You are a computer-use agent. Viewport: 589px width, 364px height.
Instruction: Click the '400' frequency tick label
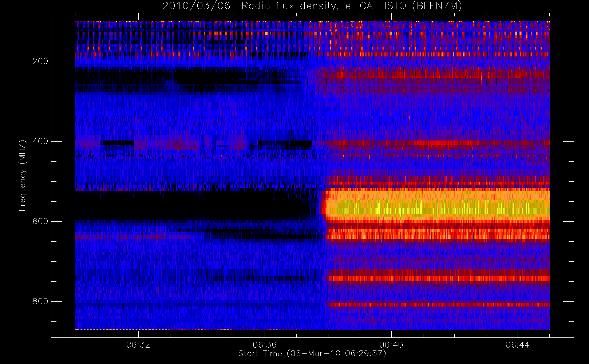tap(40, 141)
